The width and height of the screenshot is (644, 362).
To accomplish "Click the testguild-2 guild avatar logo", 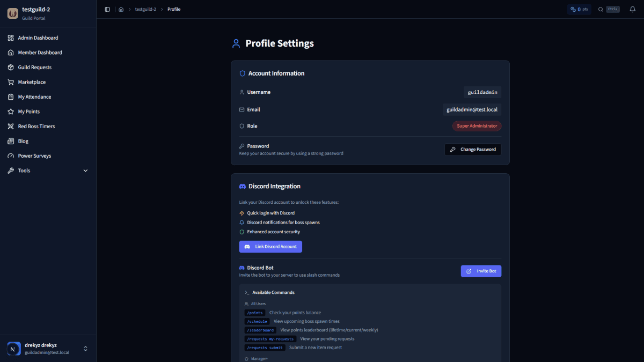I will (x=12, y=13).
